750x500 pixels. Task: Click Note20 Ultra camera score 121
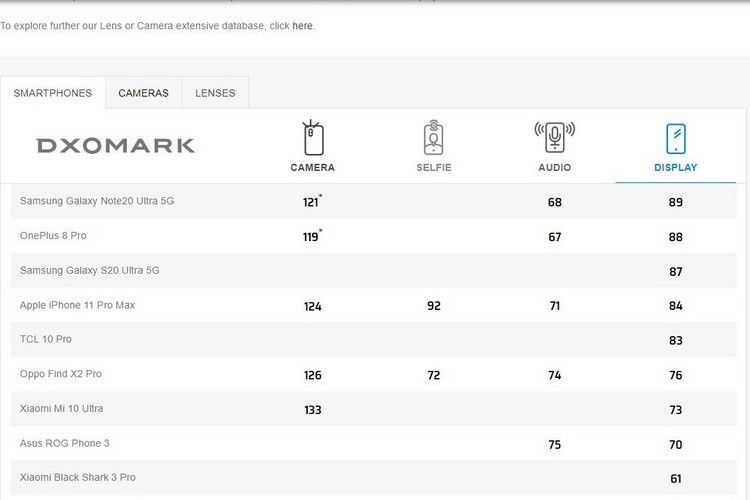[x=312, y=201]
